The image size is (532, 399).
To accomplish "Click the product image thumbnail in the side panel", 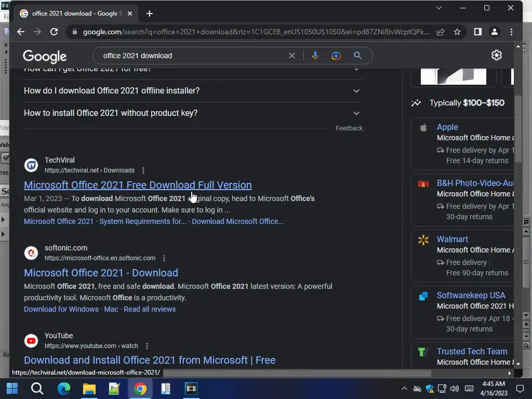I will [x=453, y=77].
